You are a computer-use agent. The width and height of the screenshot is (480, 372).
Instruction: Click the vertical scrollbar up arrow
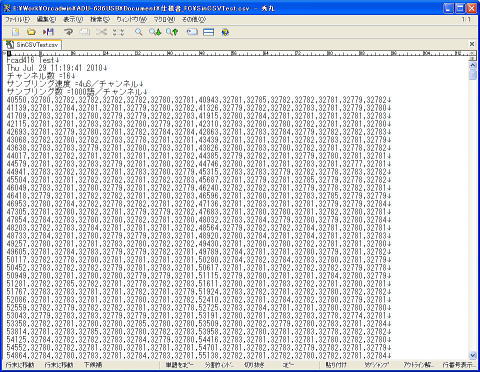point(473,65)
